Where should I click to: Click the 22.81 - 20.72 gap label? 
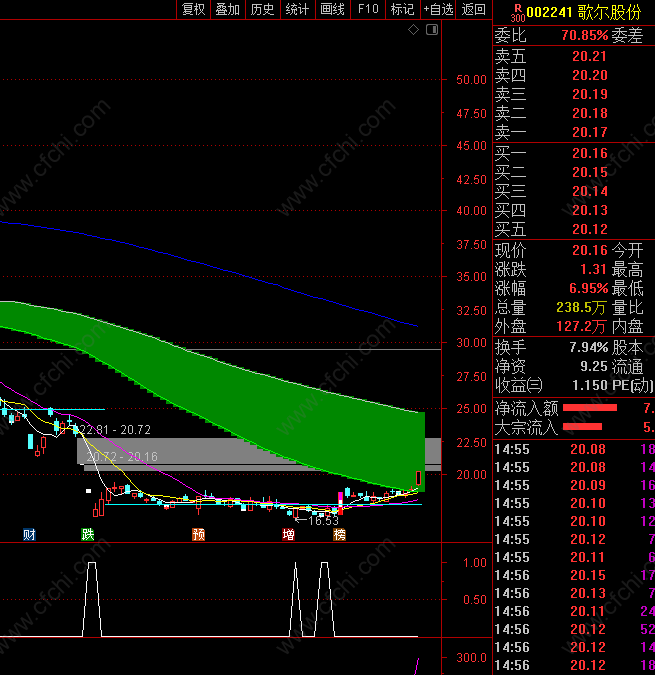click(x=114, y=430)
